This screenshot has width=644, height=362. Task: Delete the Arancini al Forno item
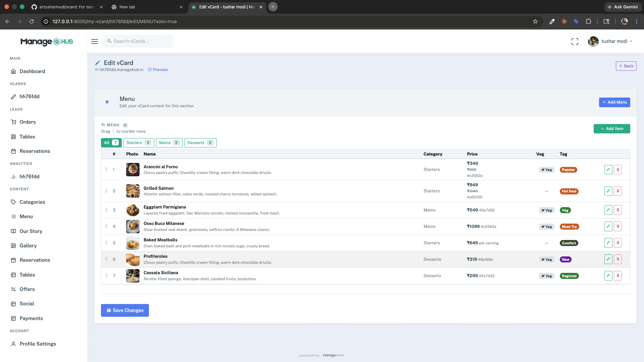point(618,170)
